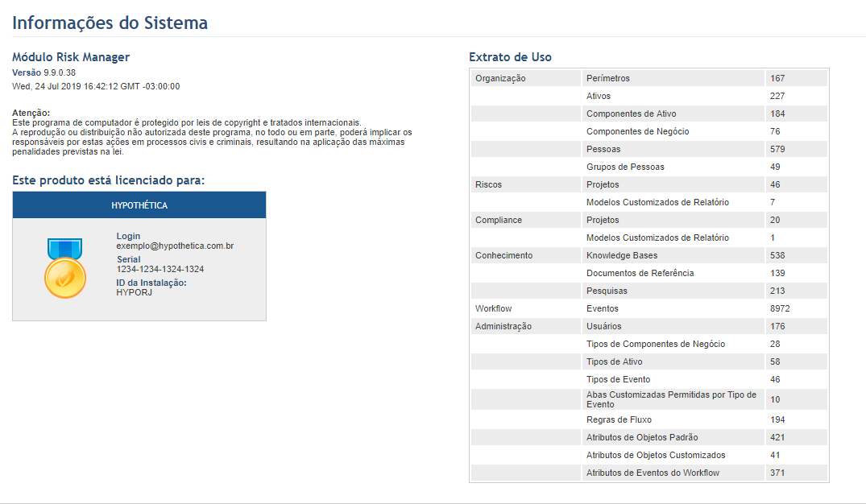Select the value 76
866x504 pixels.
coord(776,131)
